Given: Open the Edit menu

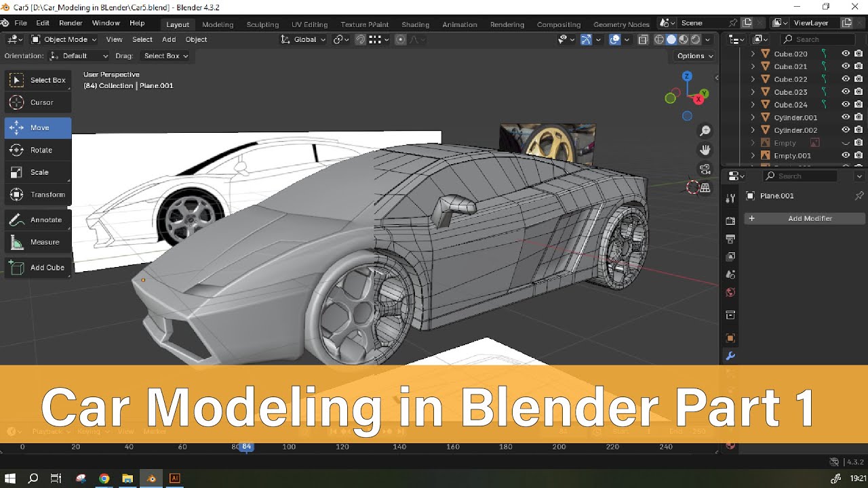Looking at the screenshot, I should [x=43, y=23].
